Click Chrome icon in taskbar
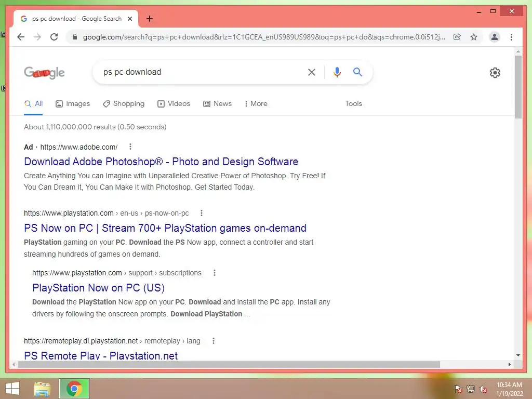This screenshot has height=399, width=532. click(x=74, y=389)
